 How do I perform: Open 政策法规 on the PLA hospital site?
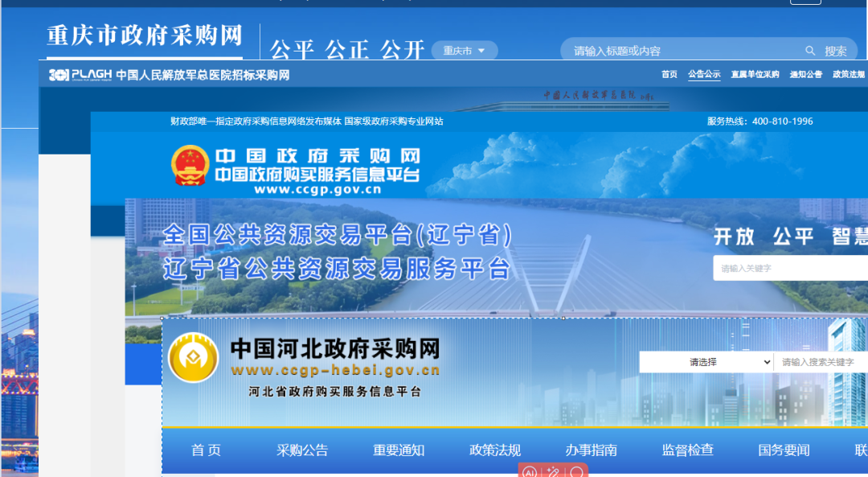[849, 74]
